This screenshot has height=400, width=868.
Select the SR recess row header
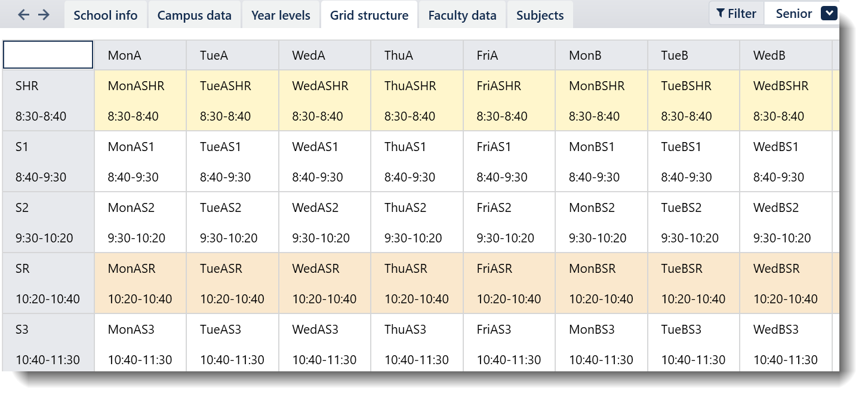click(48, 283)
